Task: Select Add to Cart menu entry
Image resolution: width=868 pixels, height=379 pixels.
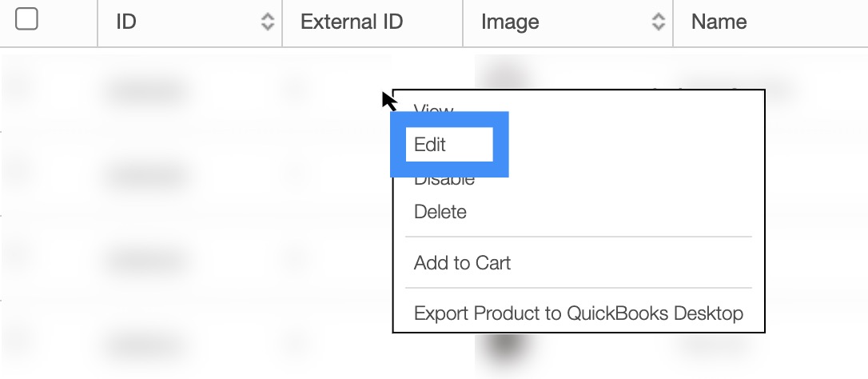Action: (x=462, y=262)
